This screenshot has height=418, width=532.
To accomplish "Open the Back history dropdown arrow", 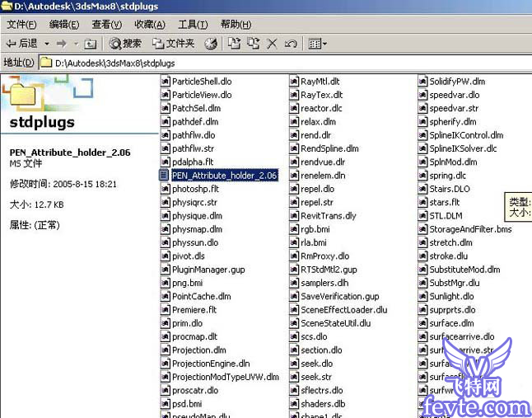I will (x=47, y=44).
